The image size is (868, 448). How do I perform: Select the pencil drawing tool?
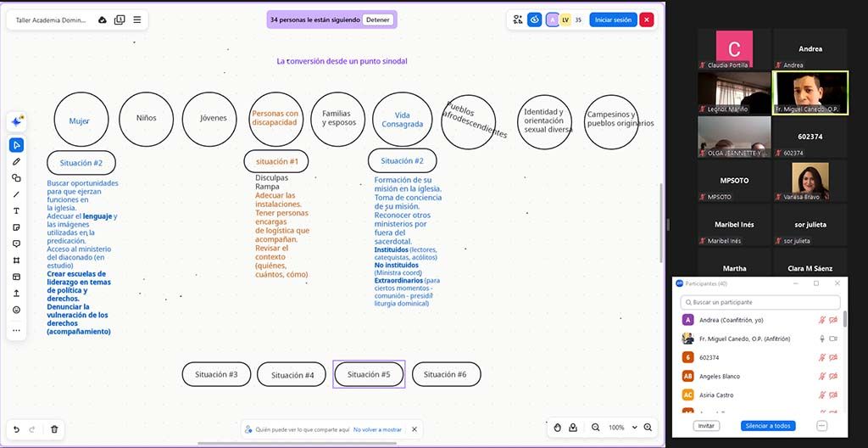tap(16, 161)
